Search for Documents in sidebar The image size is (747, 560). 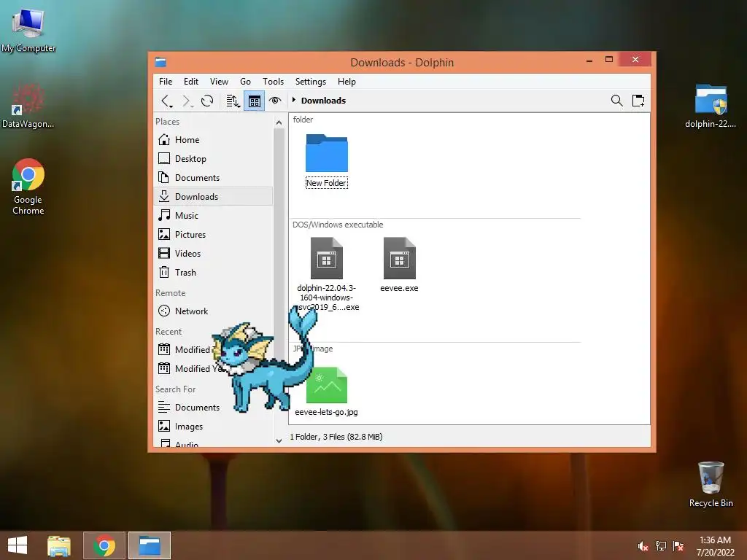(x=214, y=408)
